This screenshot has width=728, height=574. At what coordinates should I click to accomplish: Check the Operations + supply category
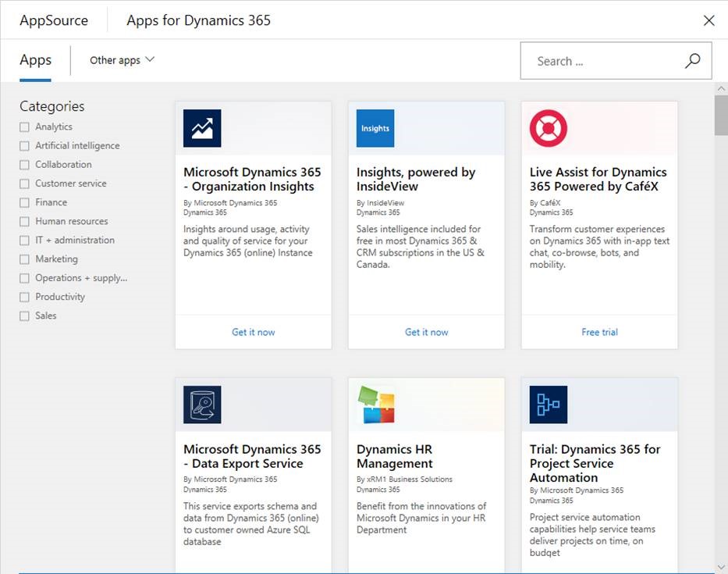point(25,278)
